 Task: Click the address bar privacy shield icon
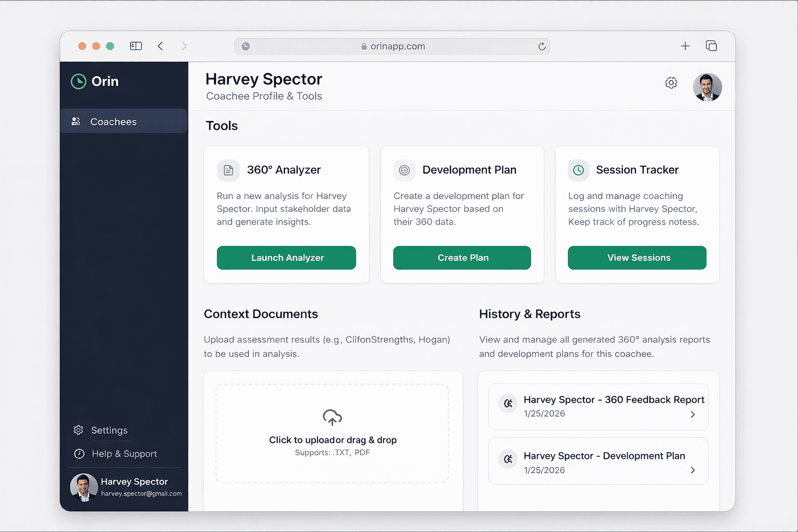[246, 46]
